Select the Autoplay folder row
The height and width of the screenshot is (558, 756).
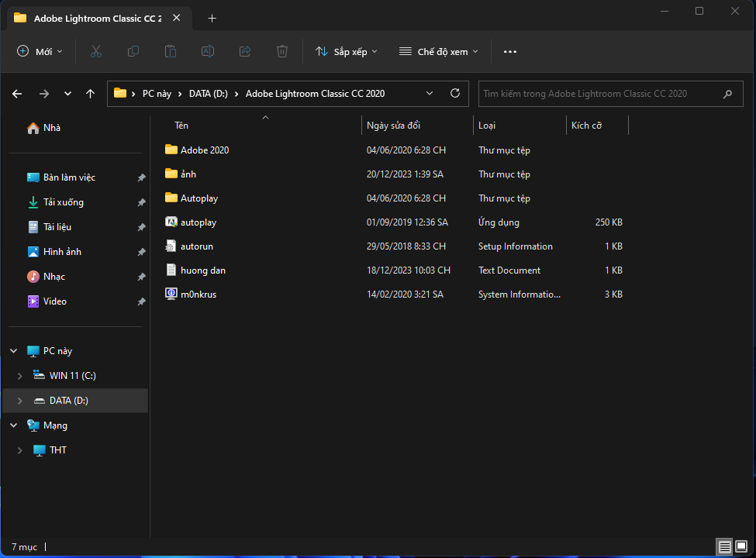click(x=395, y=198)
